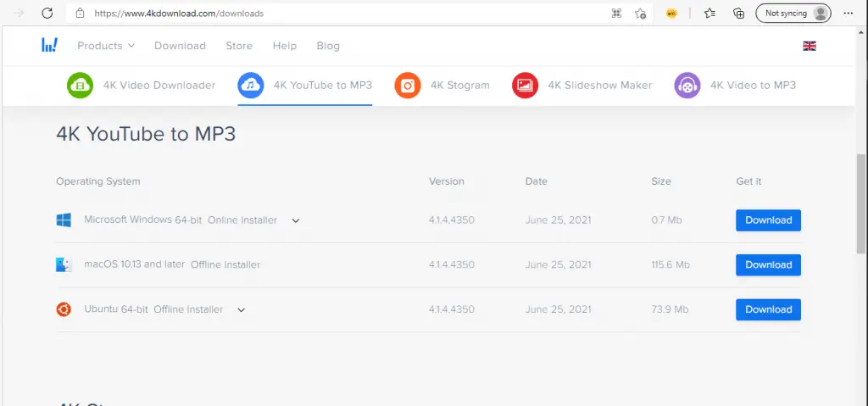Select the 4K Video Downloader green icon

(81, 86)
